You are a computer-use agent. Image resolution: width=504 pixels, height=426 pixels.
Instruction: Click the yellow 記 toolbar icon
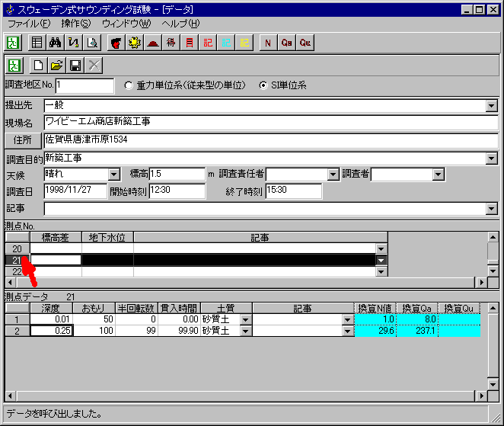pyautogui.click(x=244, y=43)
